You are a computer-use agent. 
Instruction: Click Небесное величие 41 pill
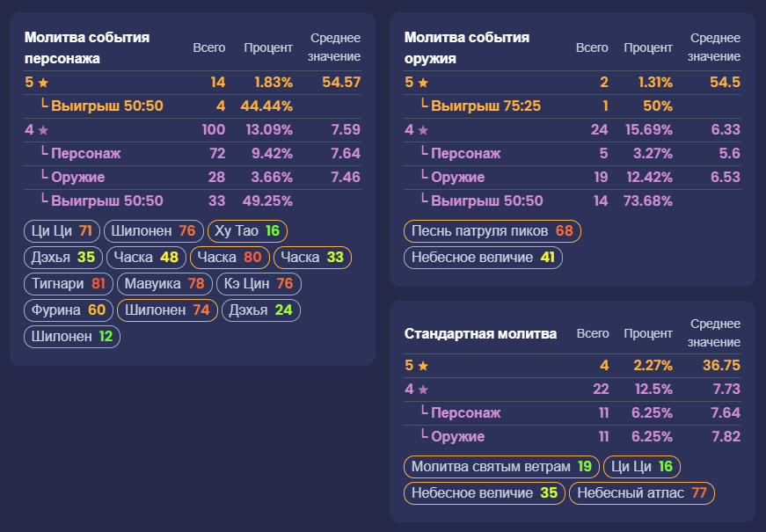pos(483,258)
